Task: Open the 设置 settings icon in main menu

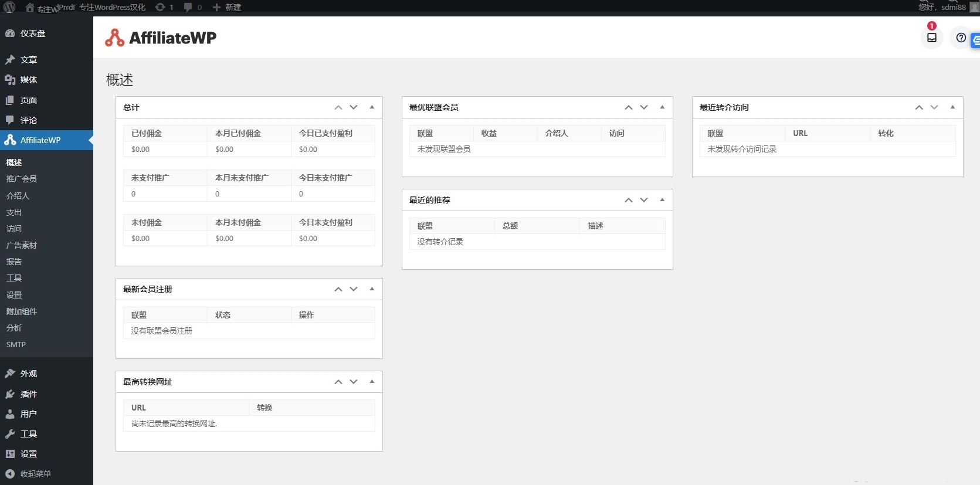Action: [10, 454]
